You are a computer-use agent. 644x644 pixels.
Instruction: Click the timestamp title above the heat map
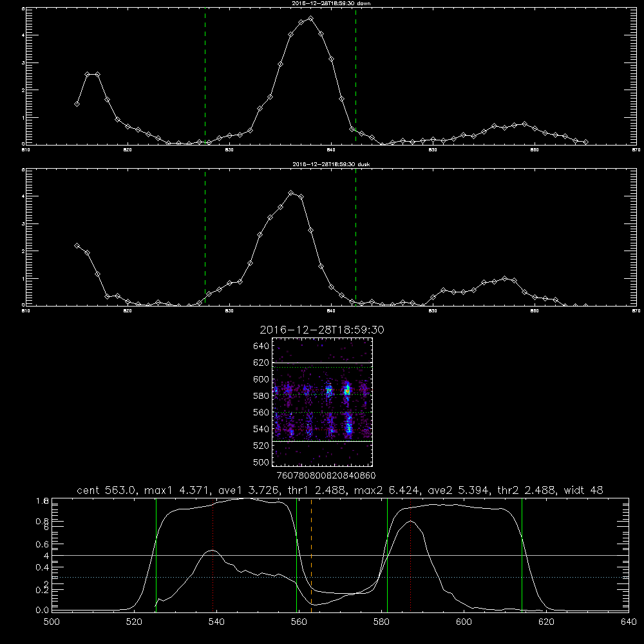(x=322, y=330)
